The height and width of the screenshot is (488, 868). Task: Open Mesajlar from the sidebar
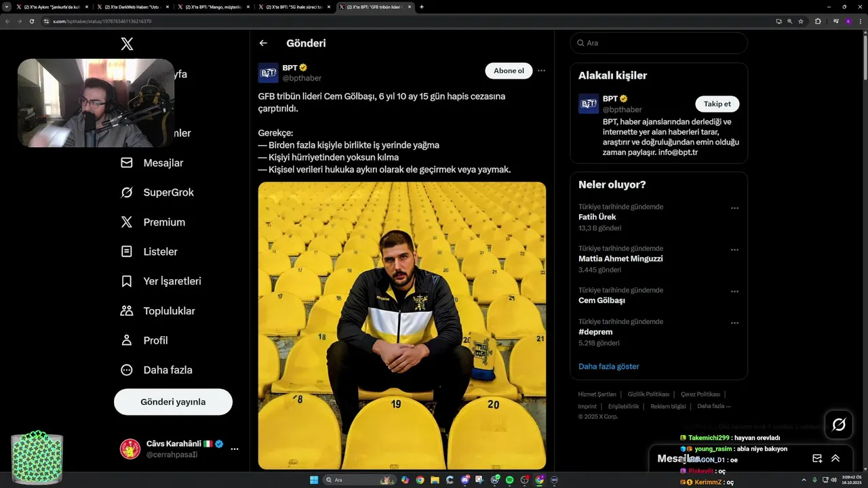152,163
